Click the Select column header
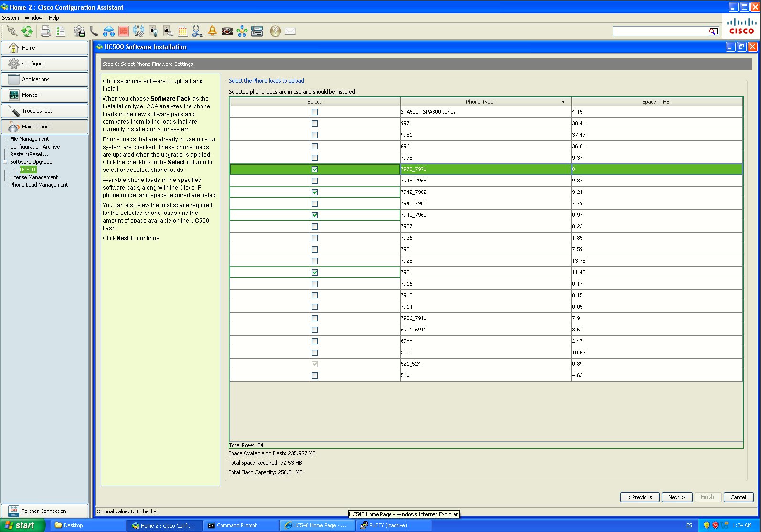 [315, 102]
